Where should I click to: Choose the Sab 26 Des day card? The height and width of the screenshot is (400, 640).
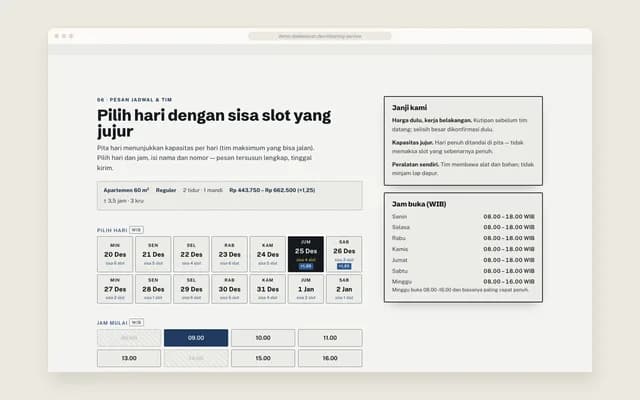[344, 254]
